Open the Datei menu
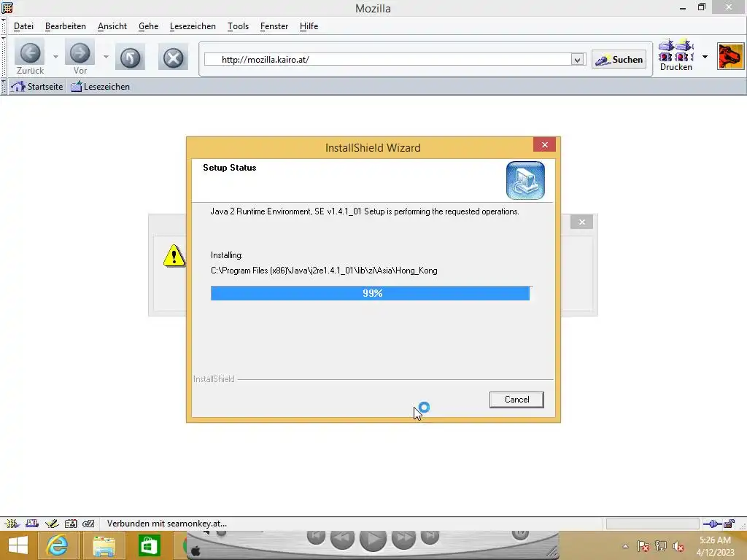The width and height of the screenshot is (747, 560). [x=23, y=26]
